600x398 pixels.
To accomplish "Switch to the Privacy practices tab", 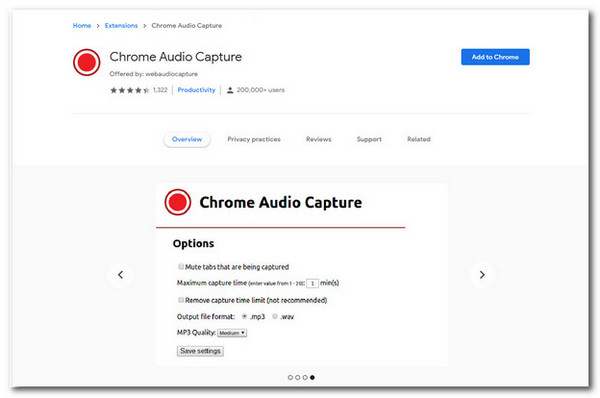I will point(254,139).
